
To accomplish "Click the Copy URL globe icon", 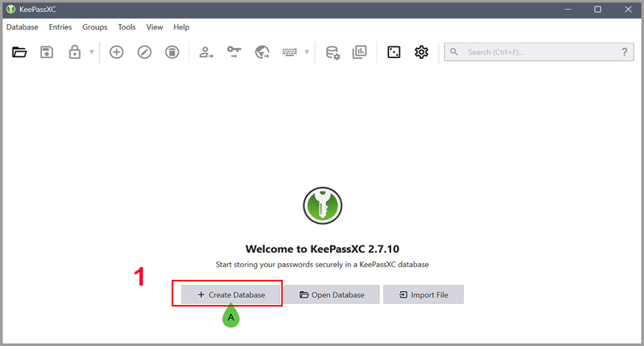I will [x=262, y=52].
